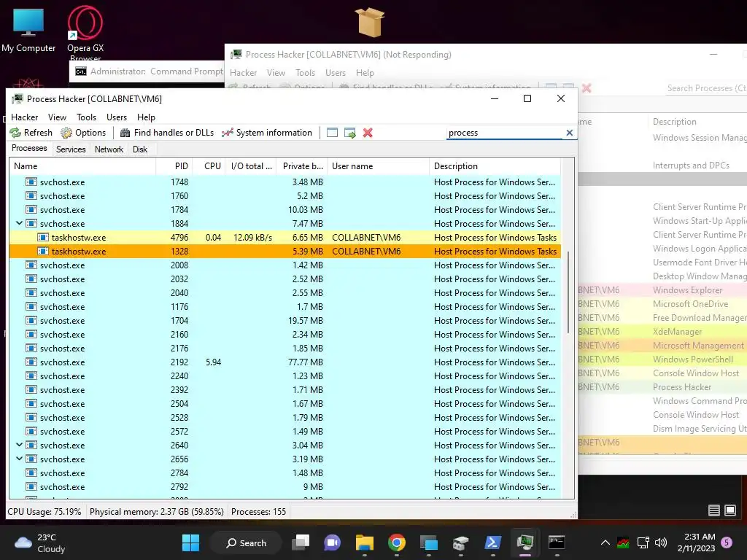
Task: Click the 77.77 MB private bytes cell
Action: coord(306,362)
